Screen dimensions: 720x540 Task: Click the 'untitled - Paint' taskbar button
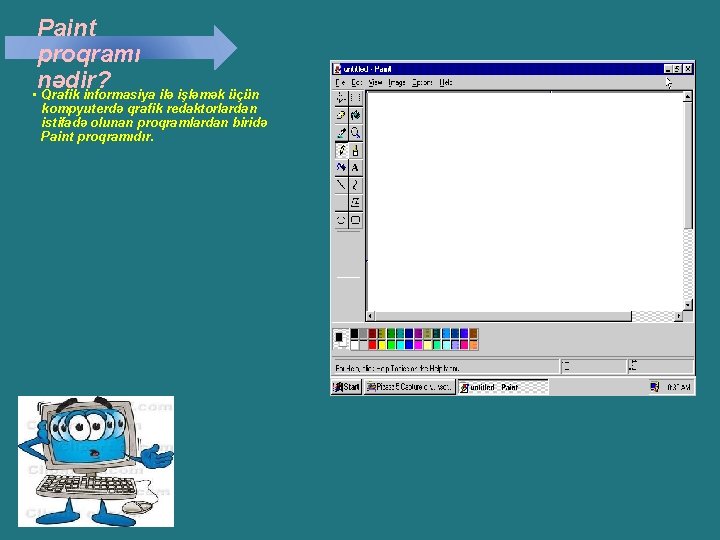(x=503, y=387)
